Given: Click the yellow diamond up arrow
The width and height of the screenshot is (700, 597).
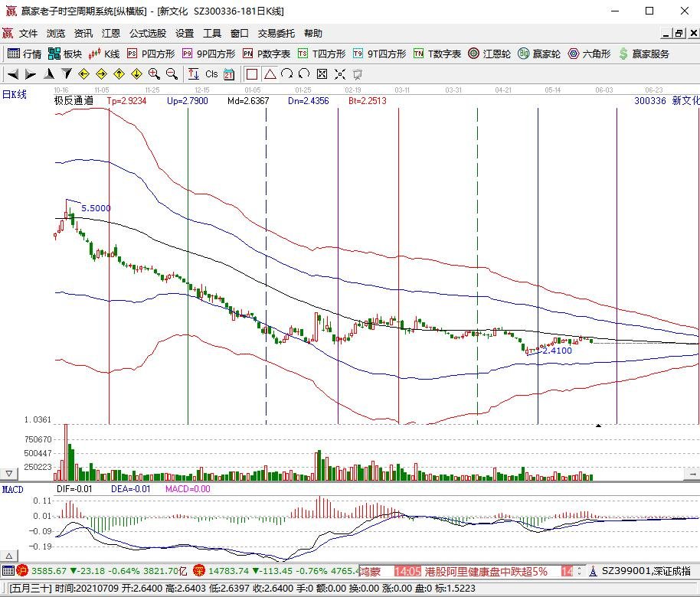Looking at the screenshot, I should [119, 74].
